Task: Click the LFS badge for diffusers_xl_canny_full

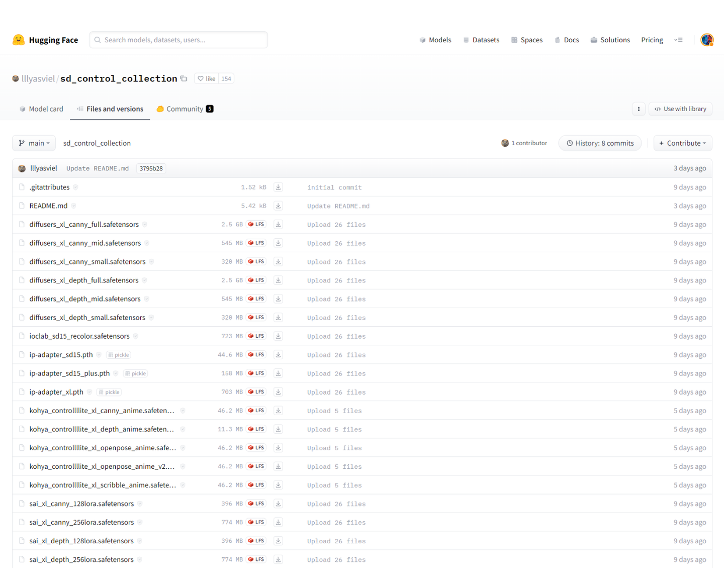Action: 256,224
